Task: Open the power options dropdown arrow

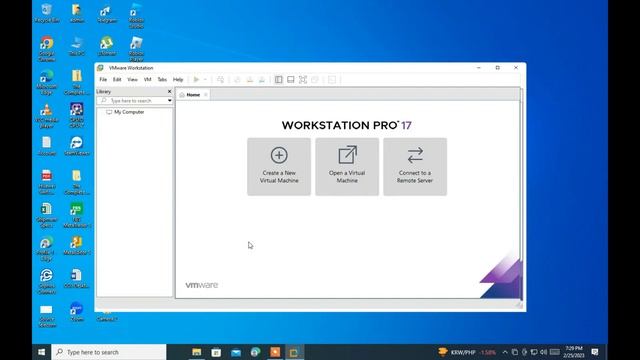Action: pos(205,80)
